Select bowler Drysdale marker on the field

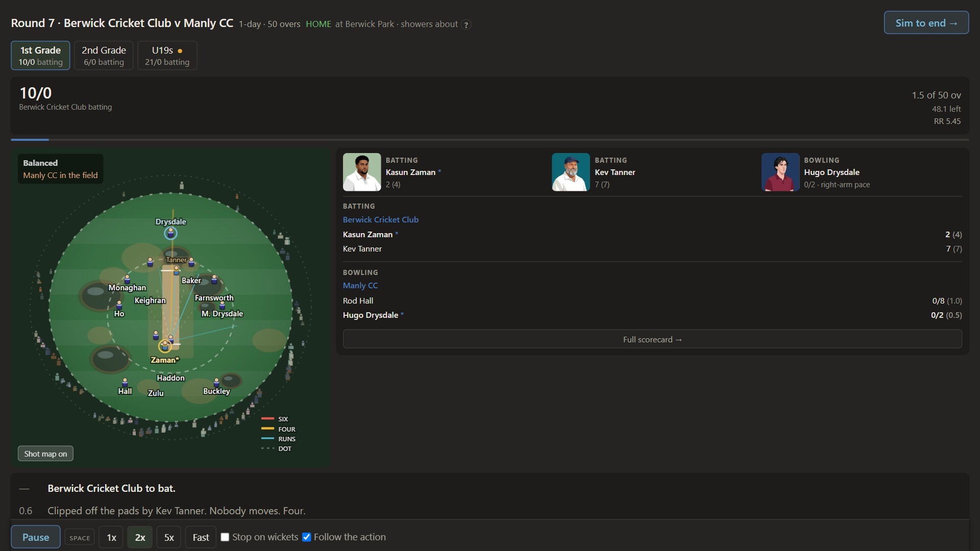point(170,233)
